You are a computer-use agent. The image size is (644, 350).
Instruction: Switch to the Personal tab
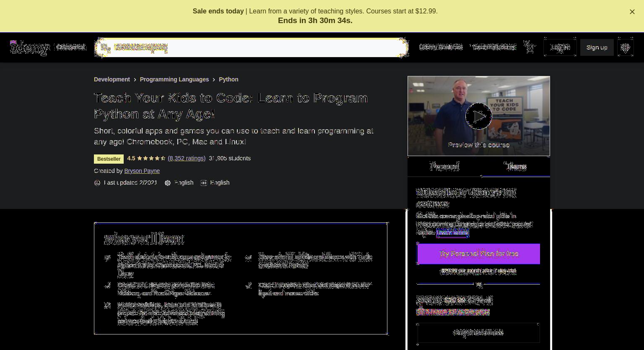click(444, 166)
